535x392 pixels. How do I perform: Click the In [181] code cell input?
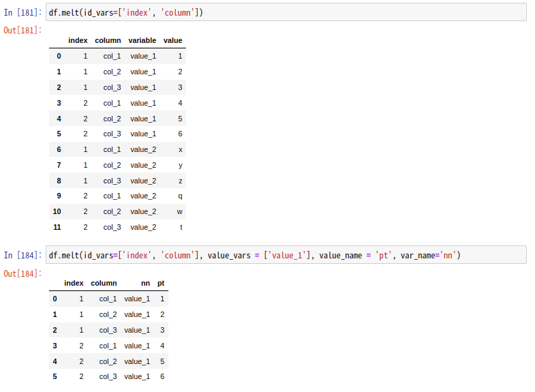pyautogui.click(x=286, y=12)
